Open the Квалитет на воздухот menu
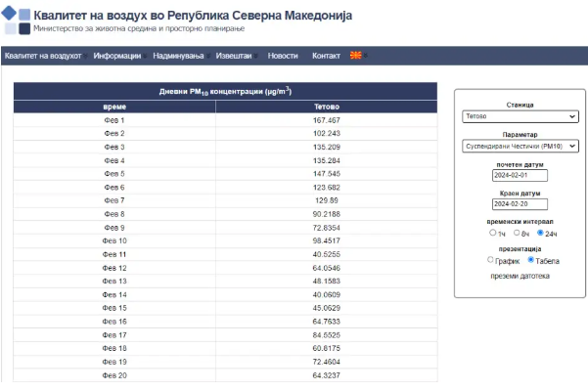The width and height of the screenshot is (588, 391). click(42, 56)
